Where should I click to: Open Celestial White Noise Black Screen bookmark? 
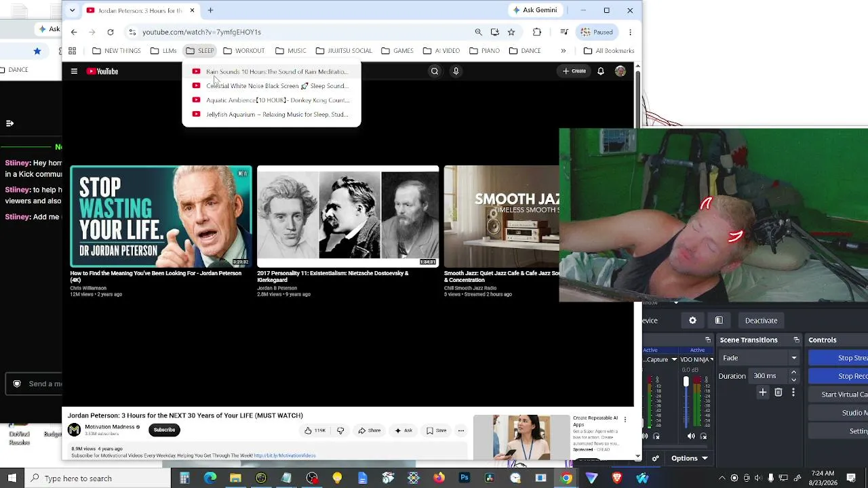tap(271, 86)
